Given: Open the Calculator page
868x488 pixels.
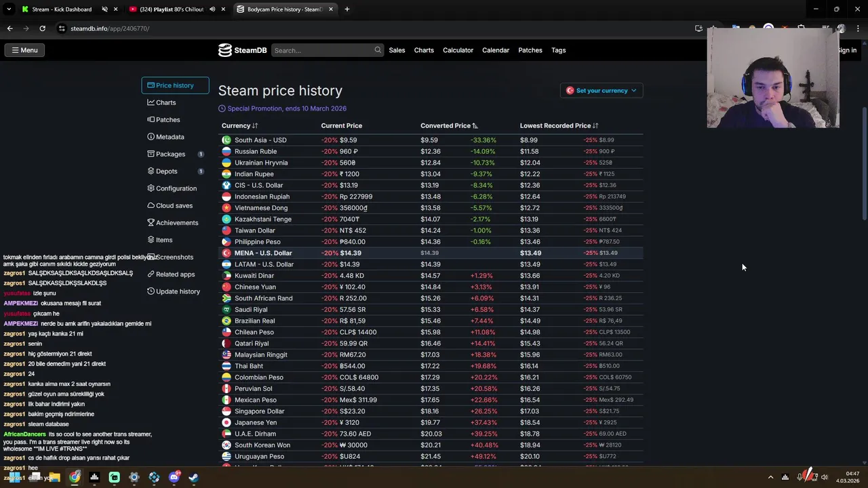Looking at the screenshot, I should pos(458,50).
